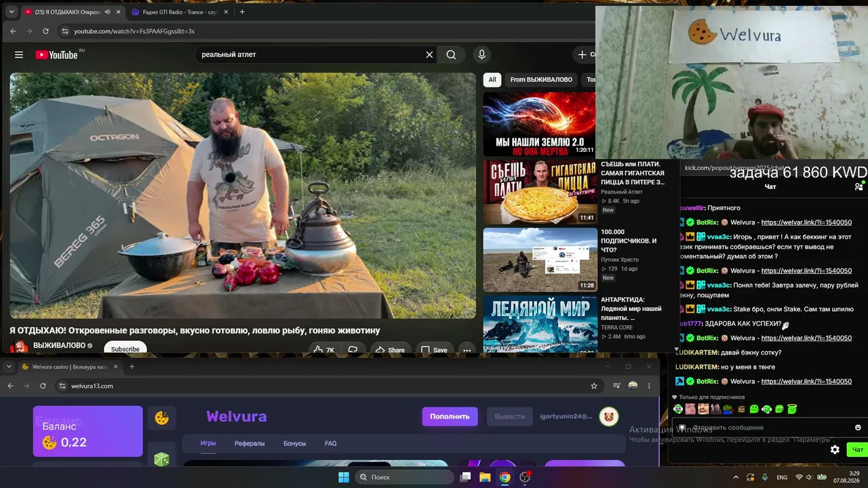Open the ЛЕДЯНОЙ МИР Antarctica video thumbnail

(540, 324)
